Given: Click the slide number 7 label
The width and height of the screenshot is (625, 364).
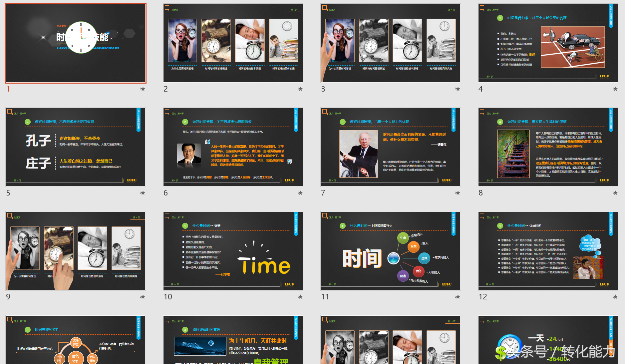Looking at the screenshot, I should [323, 193].
